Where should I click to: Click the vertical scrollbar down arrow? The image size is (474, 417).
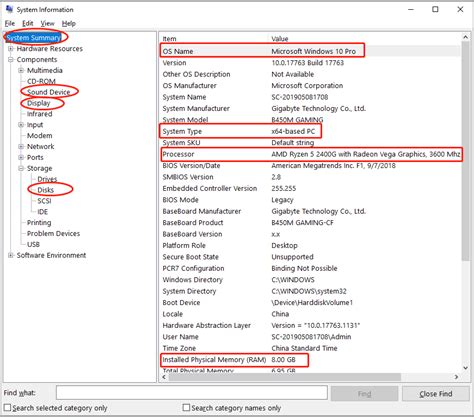(x=465, y=368)
